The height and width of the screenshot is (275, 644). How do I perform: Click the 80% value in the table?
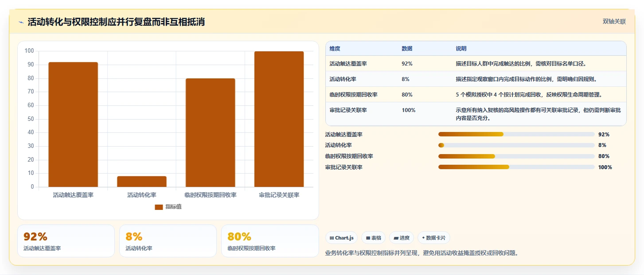(407, 95)
